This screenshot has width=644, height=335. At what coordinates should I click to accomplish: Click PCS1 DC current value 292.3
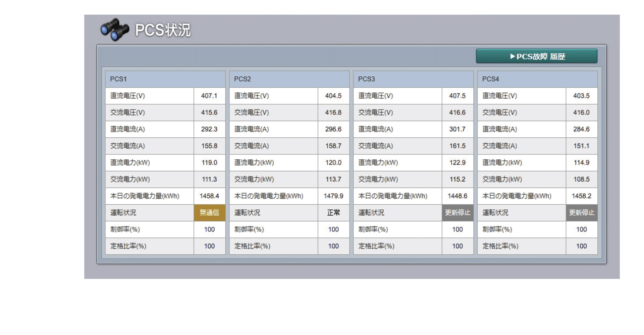(x=209, y=129)
